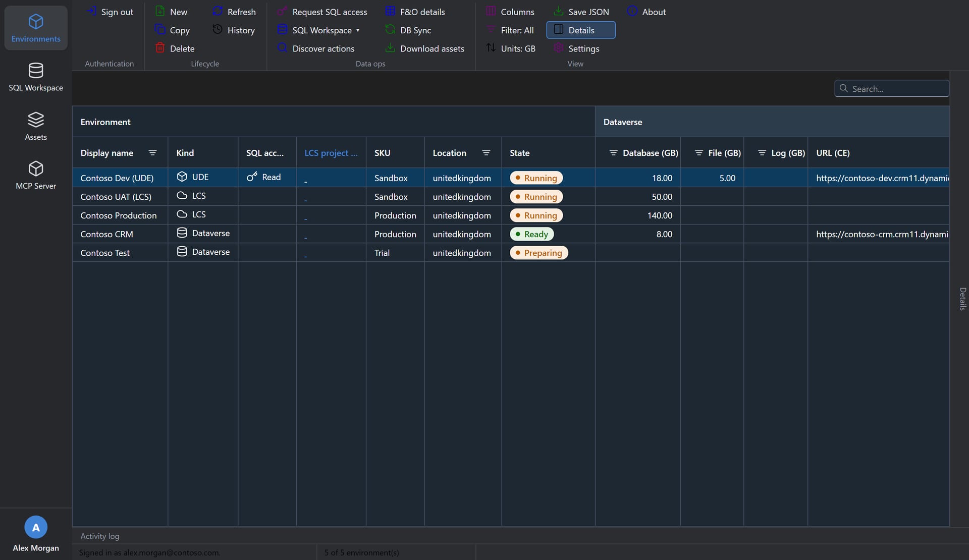The height and width of the screenshot is (560, 969).
Task: Open Location column filter menu
Action: (x=486, y=153)
